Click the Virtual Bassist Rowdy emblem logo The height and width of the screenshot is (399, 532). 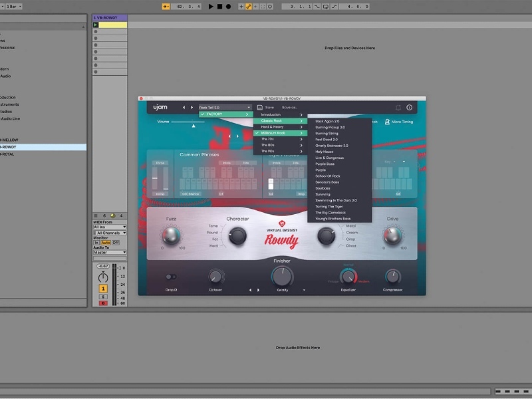281,223
